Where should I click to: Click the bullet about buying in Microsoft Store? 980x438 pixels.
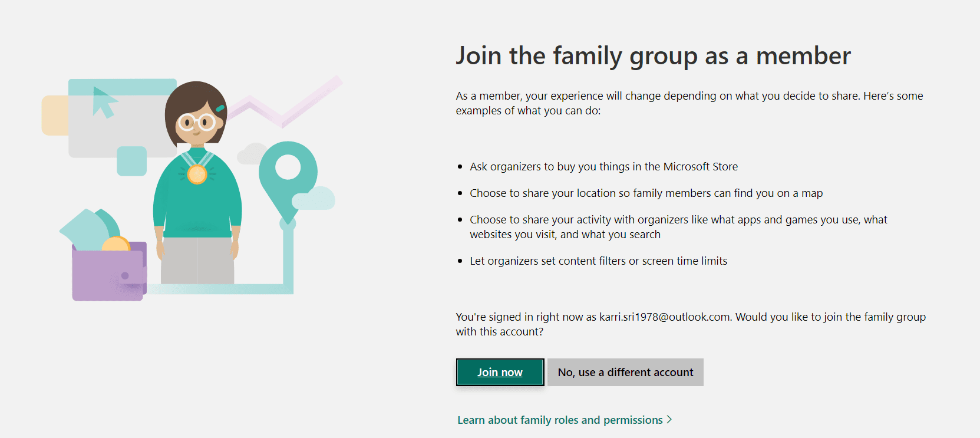pos(603,166)
